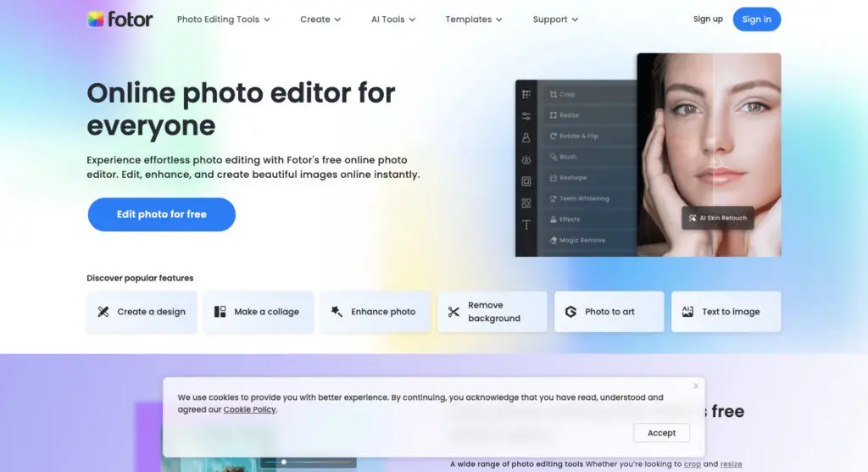Screen dimensions: 868x472
Task: Follow the resize link in the description
Action: [x=732, y=464]
